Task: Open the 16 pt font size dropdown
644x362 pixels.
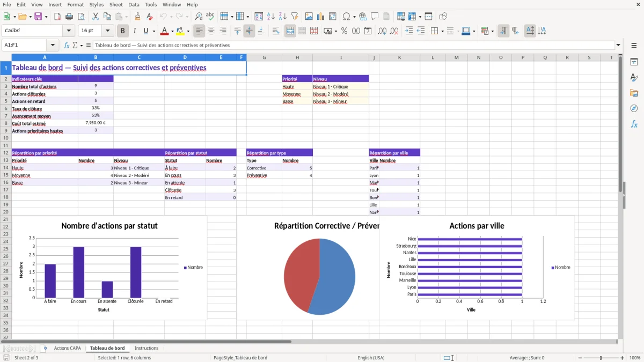Action: coord(107,31)
